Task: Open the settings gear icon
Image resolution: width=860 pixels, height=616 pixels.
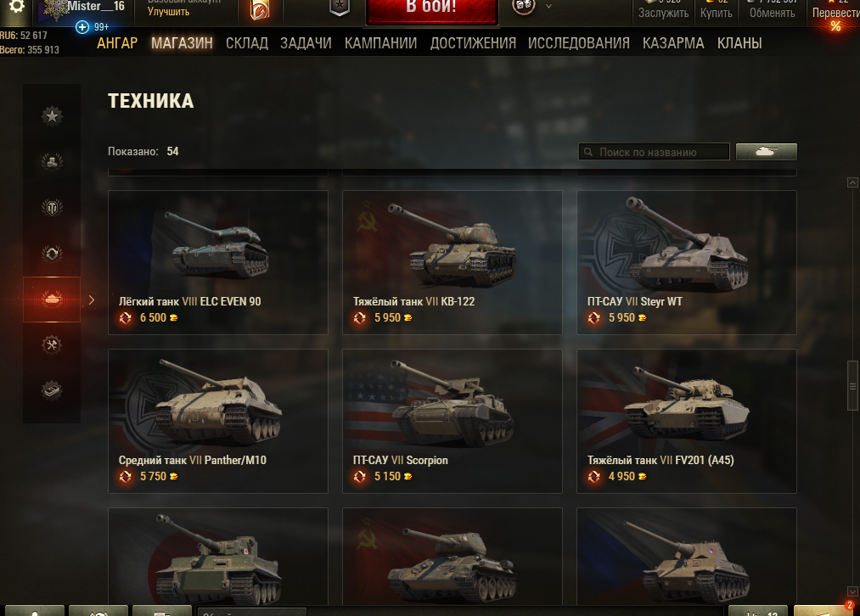Action: (16, 6)
